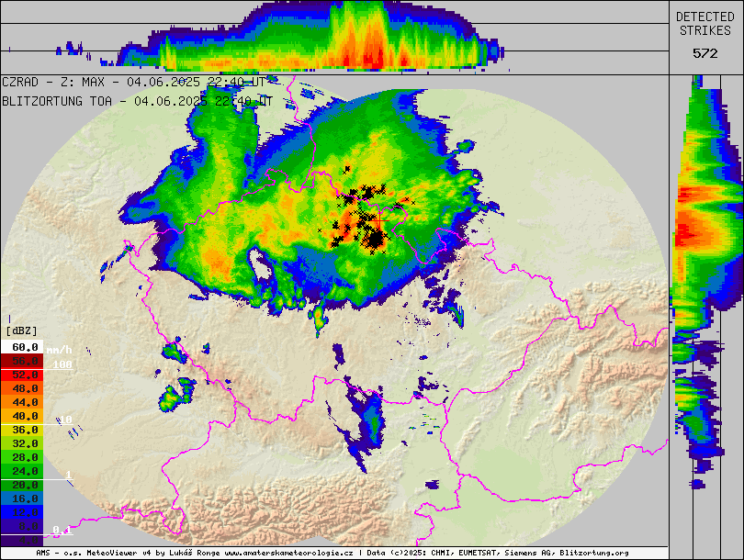Select the 8.0 dBZ indigo legend swatch

(22, 526)
